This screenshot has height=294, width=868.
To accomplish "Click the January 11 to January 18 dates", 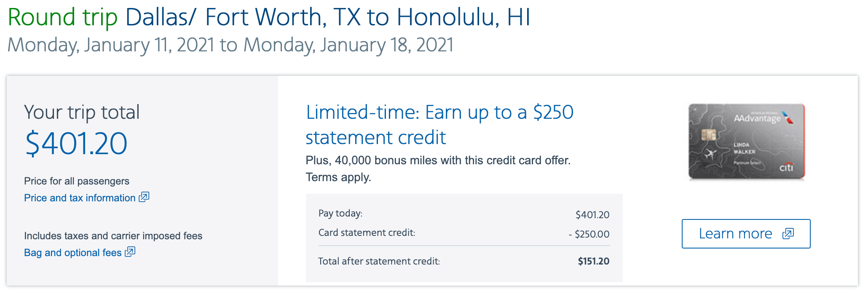I will (x=230, y=45).
